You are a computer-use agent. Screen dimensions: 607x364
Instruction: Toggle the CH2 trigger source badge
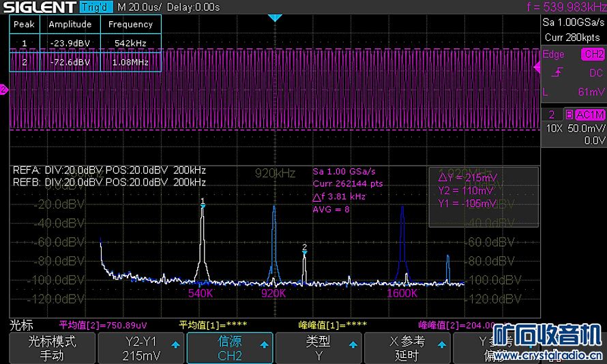pos(592,54)
